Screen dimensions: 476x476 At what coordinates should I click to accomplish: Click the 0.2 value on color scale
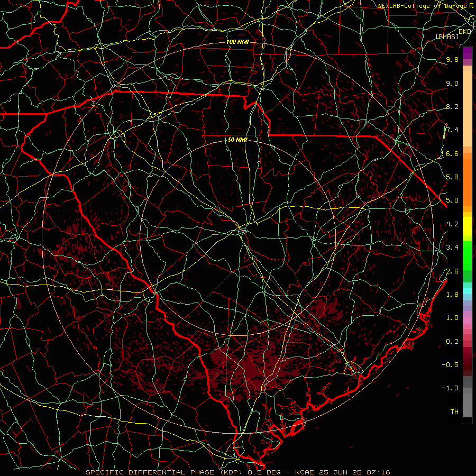click(x=452, y=341)
